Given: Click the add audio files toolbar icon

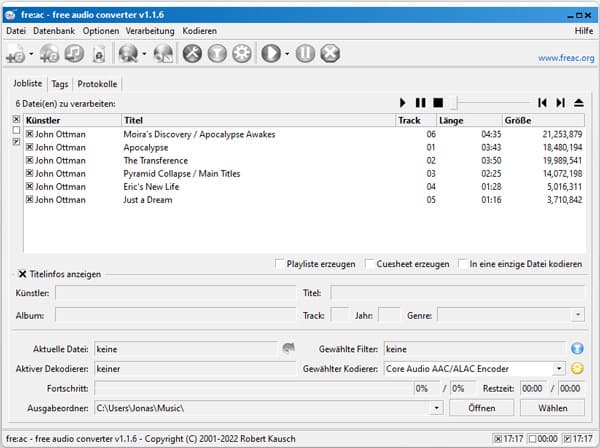Looking at the screenshot, I should [16, 54].
